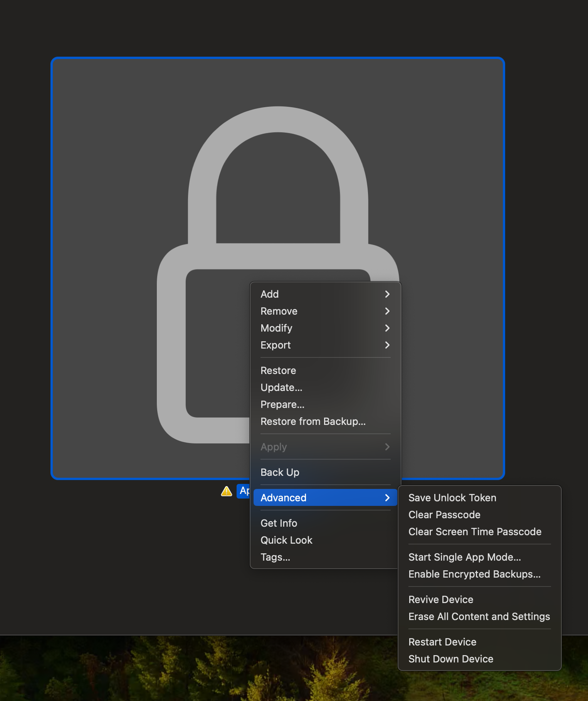
Task: Open Get Info for the device
Action: [325, 523]
